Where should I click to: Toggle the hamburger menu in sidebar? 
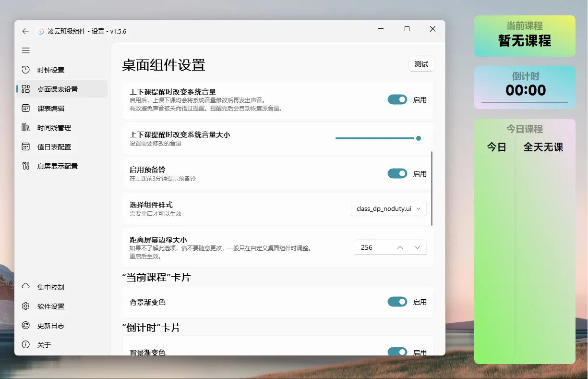click(x=26, y=50)
